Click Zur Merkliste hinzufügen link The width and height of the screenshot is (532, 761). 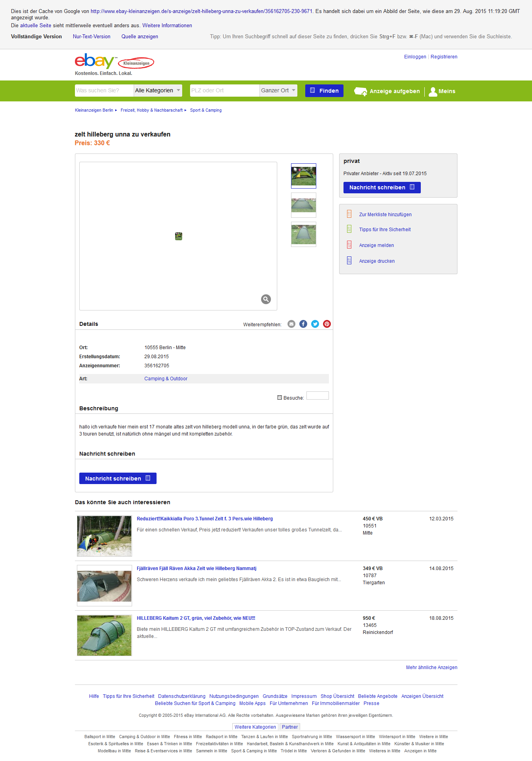(385, 214)
